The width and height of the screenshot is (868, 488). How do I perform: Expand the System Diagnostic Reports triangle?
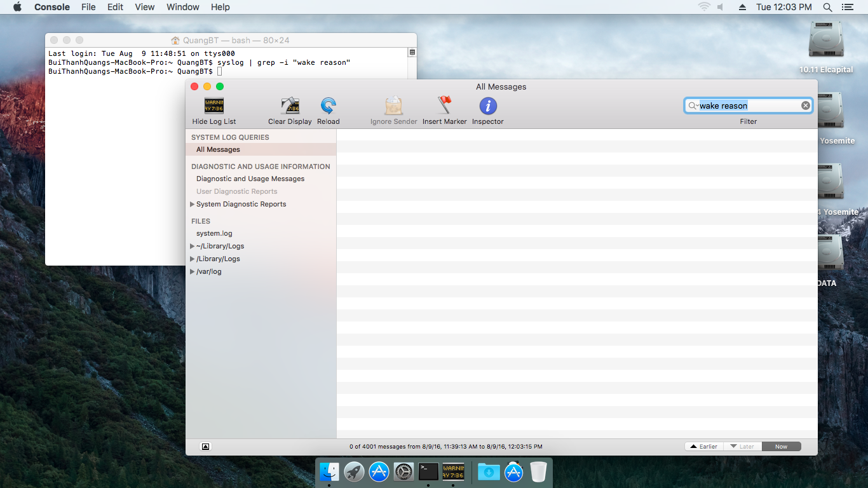[193, 205]
